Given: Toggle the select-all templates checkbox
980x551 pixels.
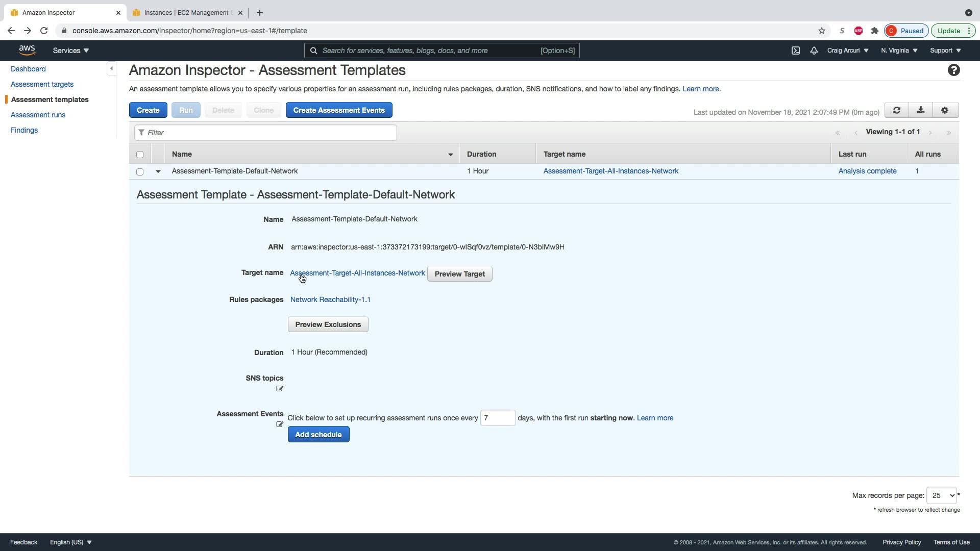Looking at the screenshot, I should pos(140,155).
